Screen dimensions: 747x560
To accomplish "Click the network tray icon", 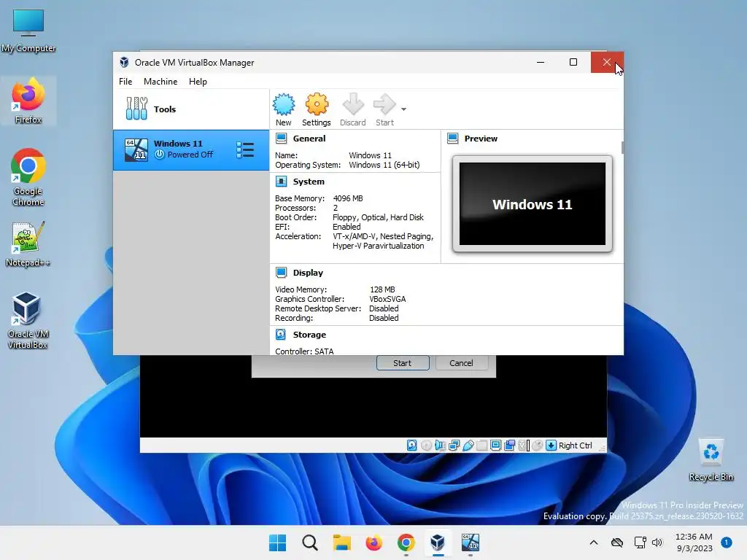I will 640,542.
